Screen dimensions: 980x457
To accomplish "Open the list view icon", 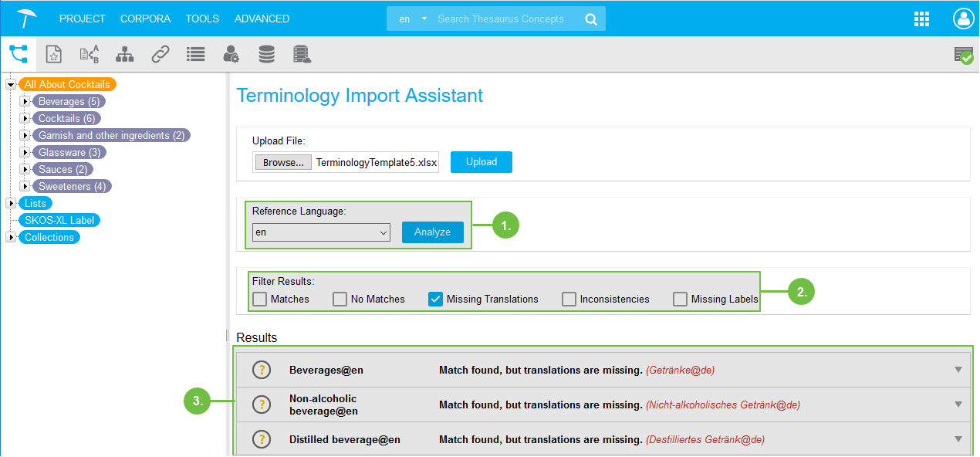I will 195,54.
